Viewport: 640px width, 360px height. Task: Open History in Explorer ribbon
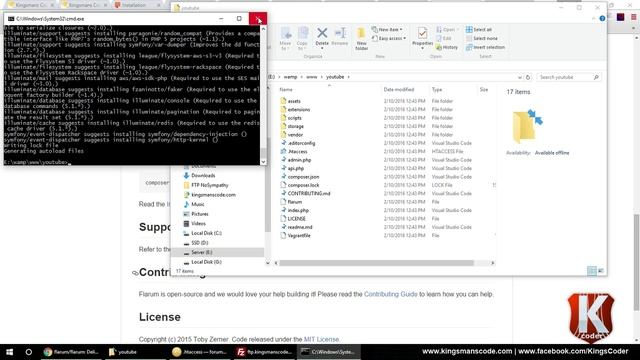pos(447,47)
